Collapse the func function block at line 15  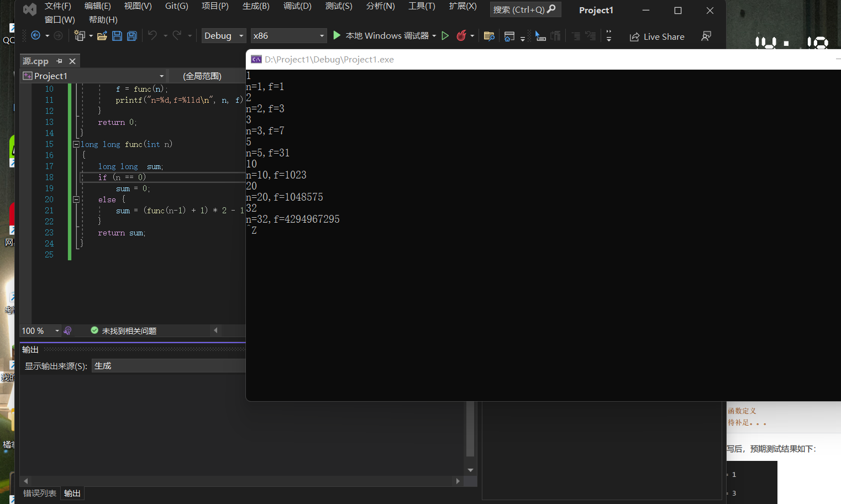(76, 144)
